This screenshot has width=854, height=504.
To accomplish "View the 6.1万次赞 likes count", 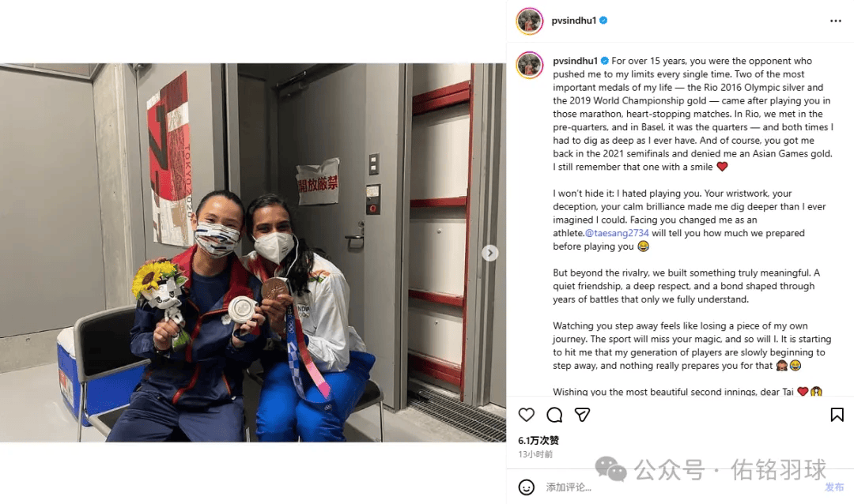I will click(538, 440).
